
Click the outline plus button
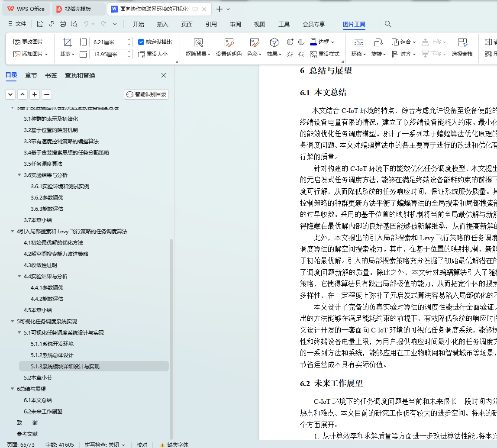click(x=35, y=94)
